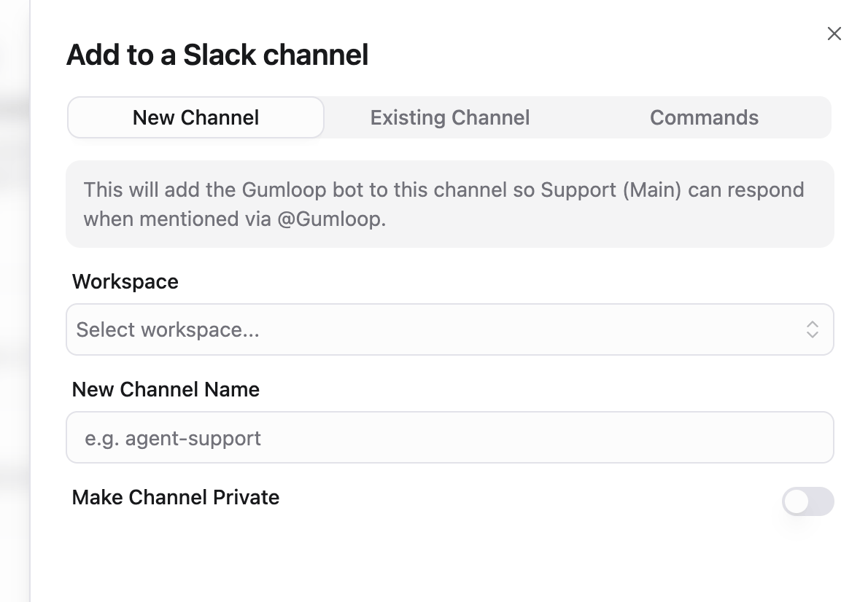This screenshot has width=868, height=602.
Task: Click the up-down chevron in workspace selector
Action: pos(812,329)
